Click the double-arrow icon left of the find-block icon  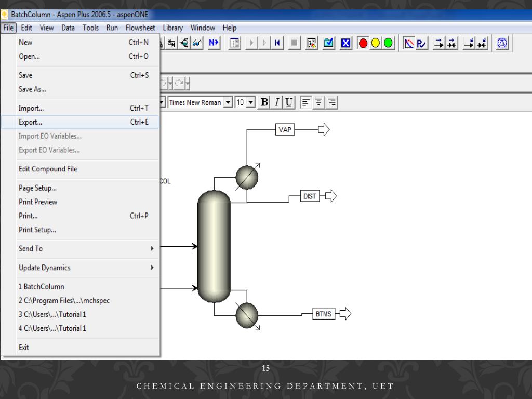pos(171,43)
